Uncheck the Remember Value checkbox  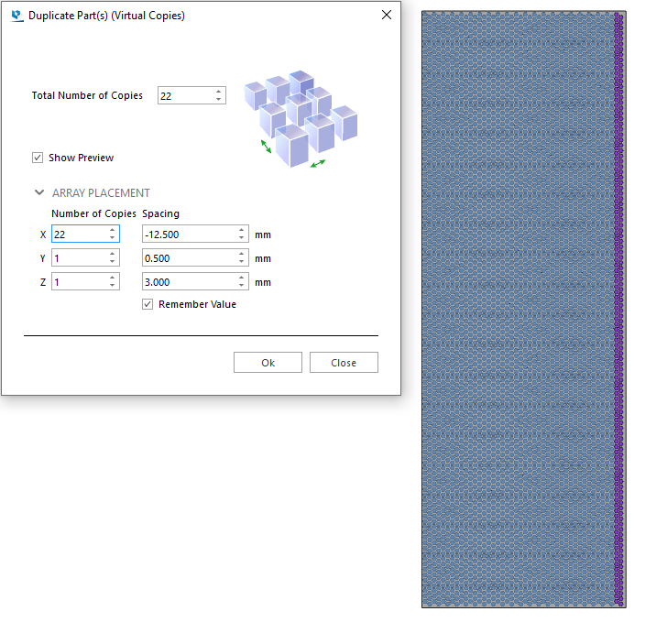tap(148, 304)
